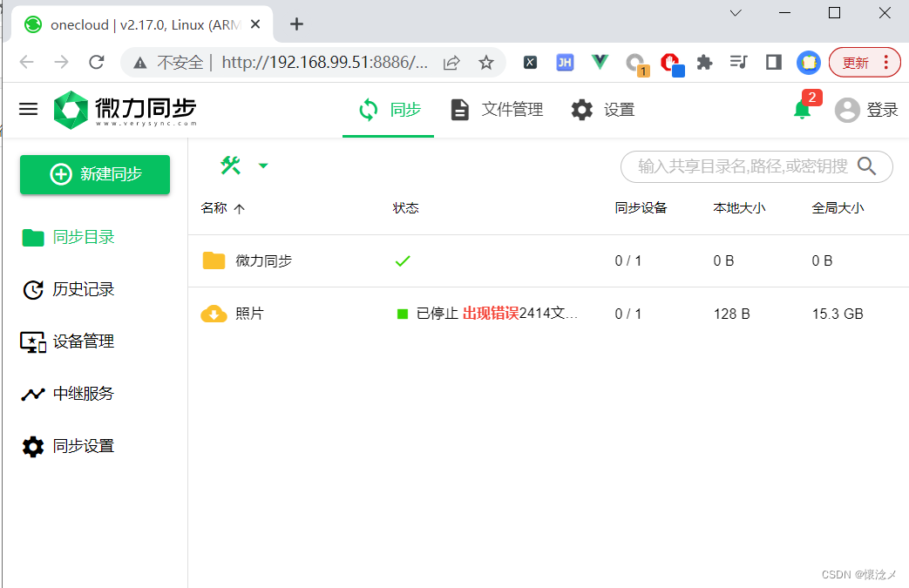Viewport: 909px width, 588px height.
Task: Click the cloud icon beside 照片
Action: (x=214, y=313)
